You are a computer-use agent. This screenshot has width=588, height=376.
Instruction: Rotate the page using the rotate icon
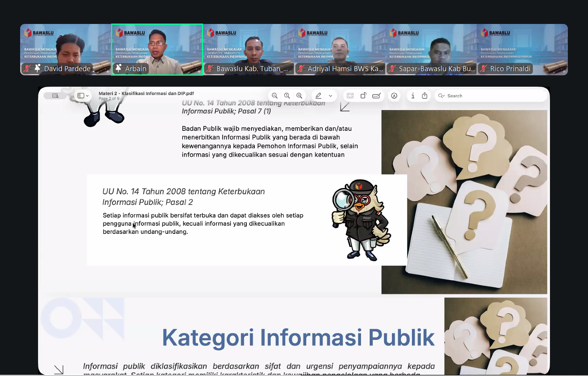[363, 96]
